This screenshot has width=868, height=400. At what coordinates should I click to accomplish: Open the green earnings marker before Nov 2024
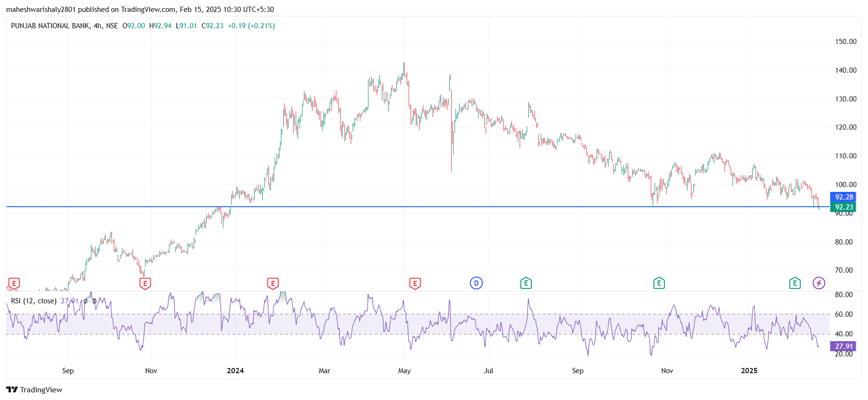659,283
